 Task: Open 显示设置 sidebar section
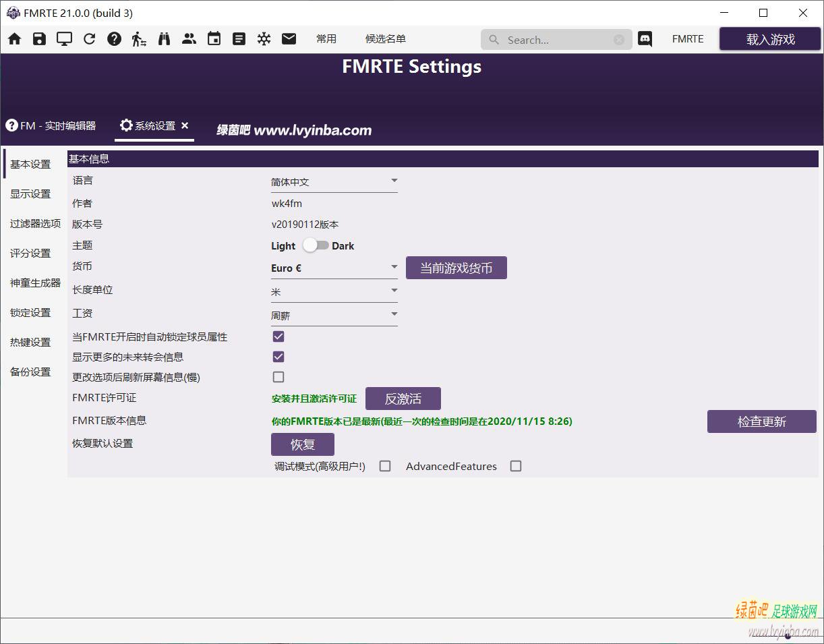[x=30, y=194]
